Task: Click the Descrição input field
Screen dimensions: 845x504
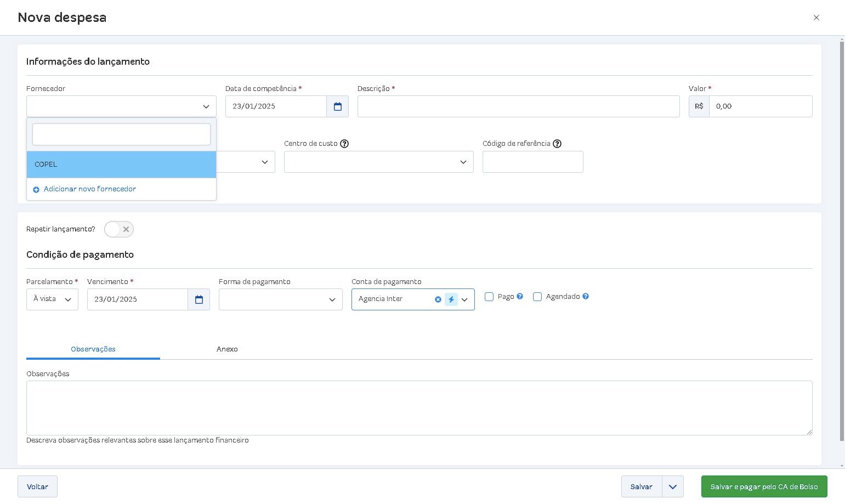Action: click(x=518, y=106)
